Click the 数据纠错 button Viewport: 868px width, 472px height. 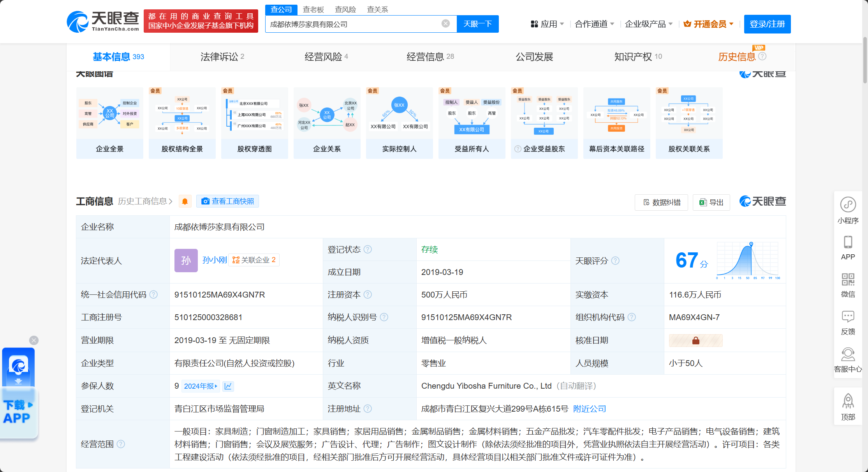point(661,203)
